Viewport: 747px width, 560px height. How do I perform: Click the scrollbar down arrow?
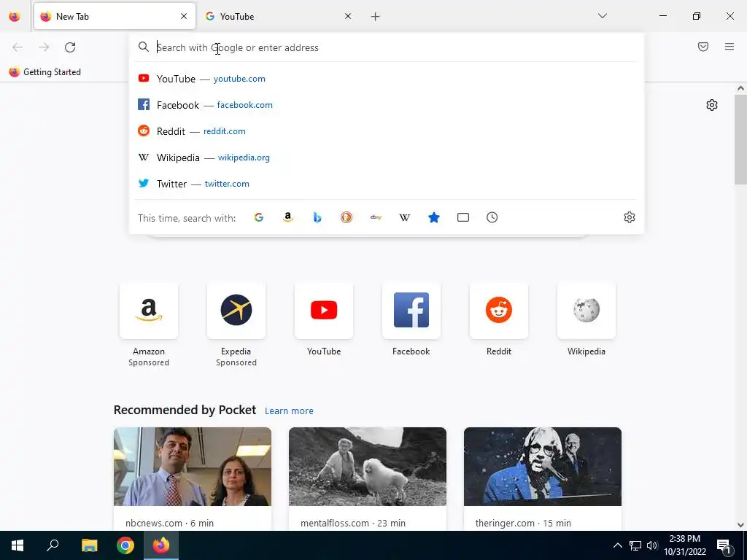point(740,525)
